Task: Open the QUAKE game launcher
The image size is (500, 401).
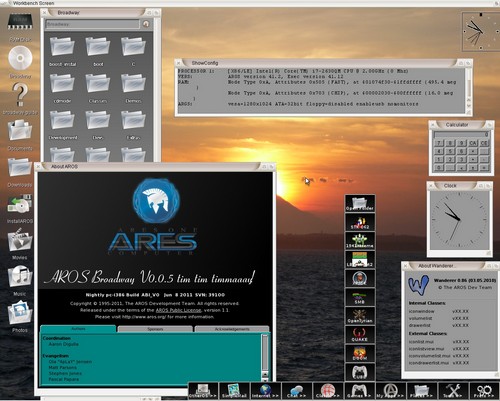Action: [360, 334]
